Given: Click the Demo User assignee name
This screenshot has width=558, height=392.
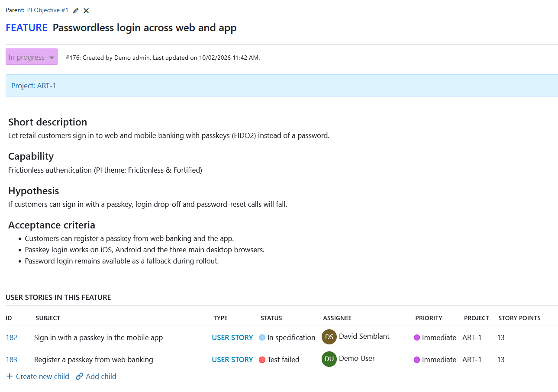Looking at the screenshot, I should [357, 358].
